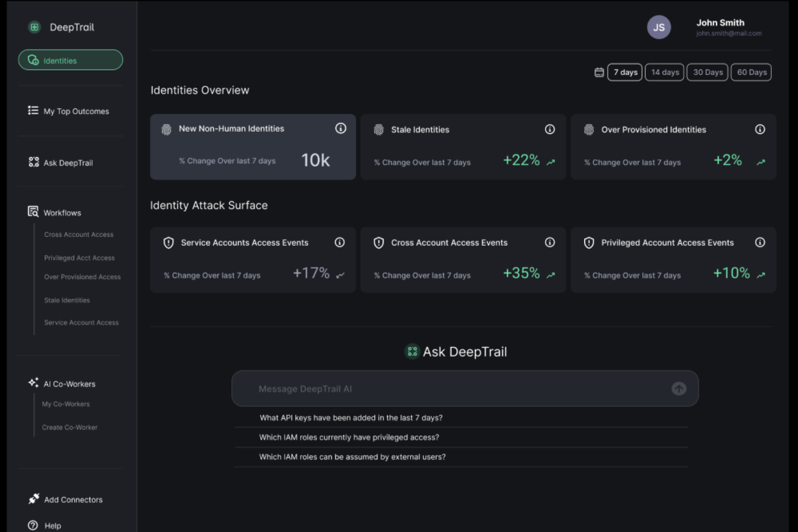Click the info icon on Stale Identities card
The image size is (798, 532).
click(x=550, y=130)
